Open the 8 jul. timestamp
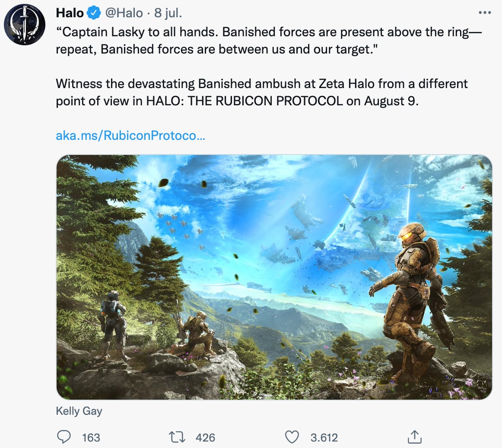 coord(168,13)
